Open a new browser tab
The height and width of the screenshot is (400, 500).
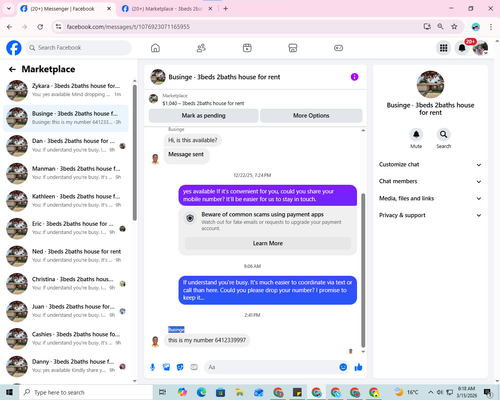(x=226, y=9)
